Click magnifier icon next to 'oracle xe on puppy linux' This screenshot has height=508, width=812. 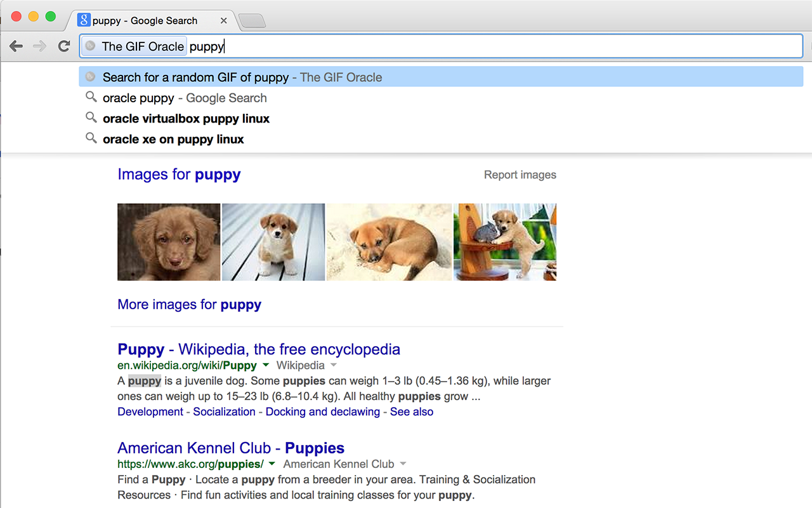91,138
